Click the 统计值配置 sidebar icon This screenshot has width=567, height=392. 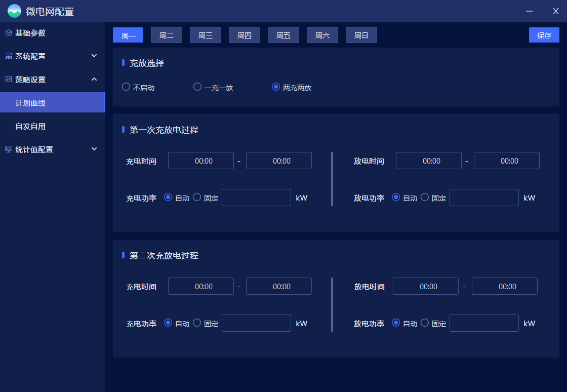(8, 149)
